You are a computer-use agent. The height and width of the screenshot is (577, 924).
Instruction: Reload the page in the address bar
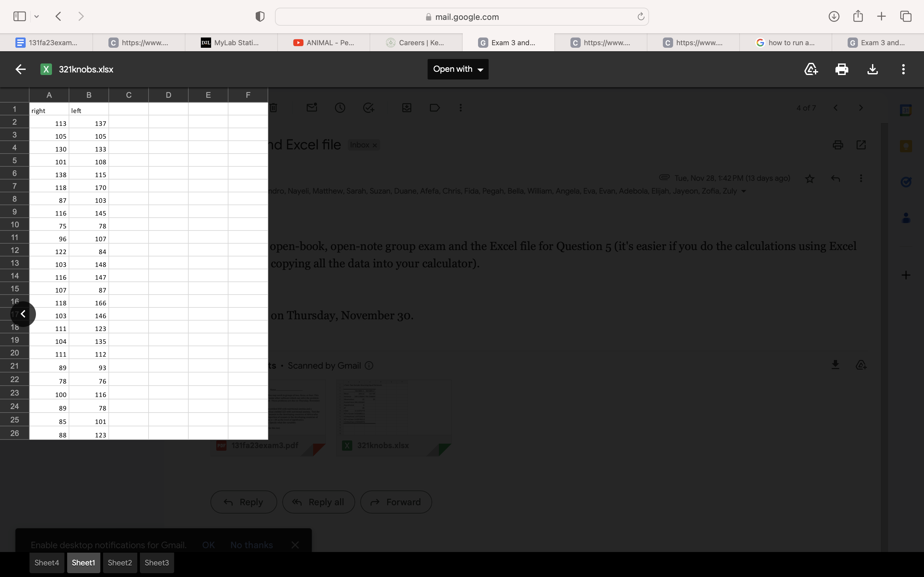tap(641, 16)
